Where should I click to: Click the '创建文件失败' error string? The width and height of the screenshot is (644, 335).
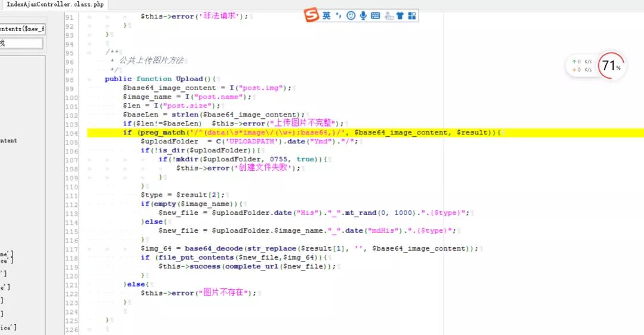pyautogui.click(x=264, y=168)
